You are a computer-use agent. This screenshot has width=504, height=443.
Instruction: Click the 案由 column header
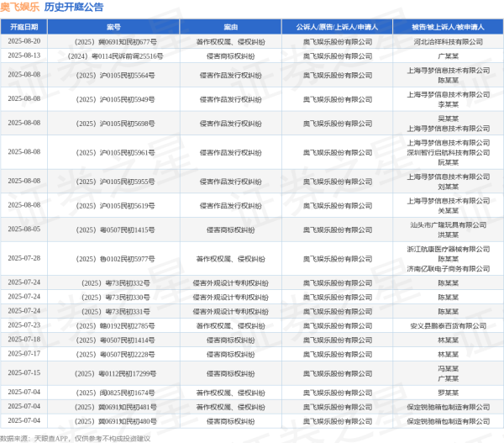231,27
